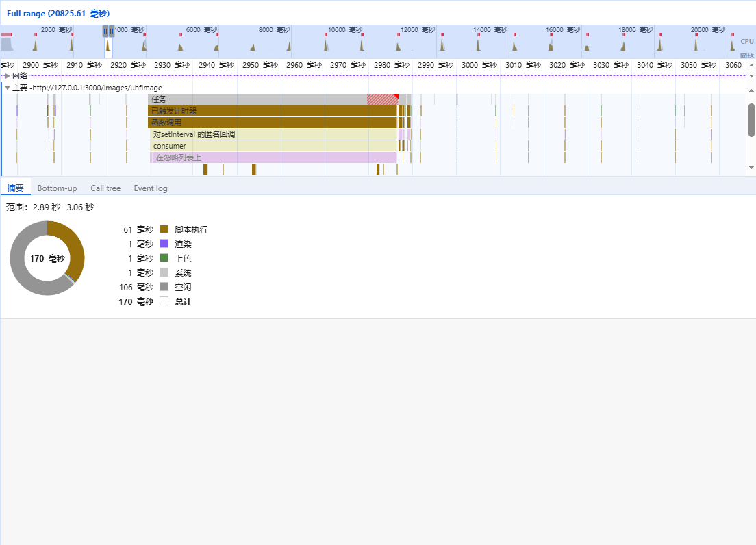This screenshot has width=756, height=545.
Task: Open the Event log tab
Action: [x=150, y=188]
